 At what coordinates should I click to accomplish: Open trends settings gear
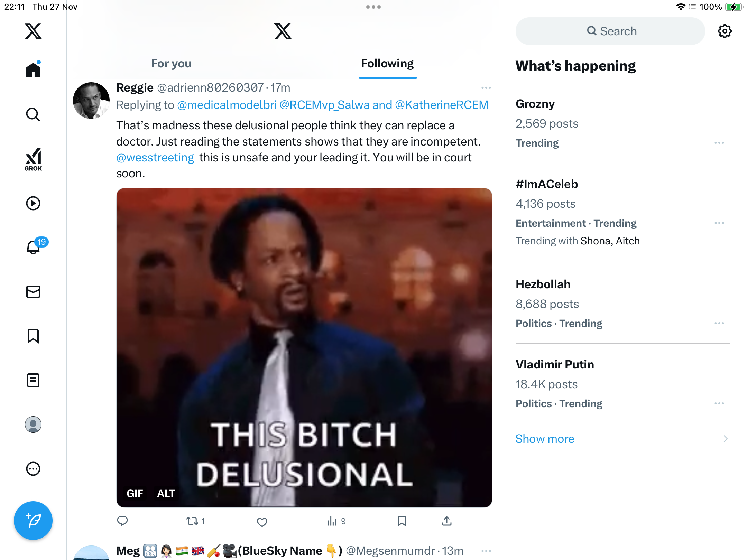pyautogui.click(x=725, y=31)
